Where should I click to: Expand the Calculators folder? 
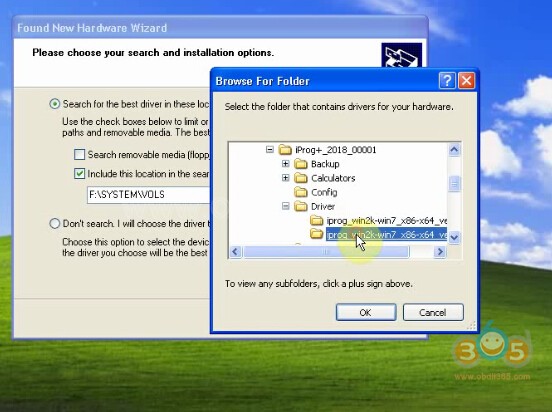point(286,178)
